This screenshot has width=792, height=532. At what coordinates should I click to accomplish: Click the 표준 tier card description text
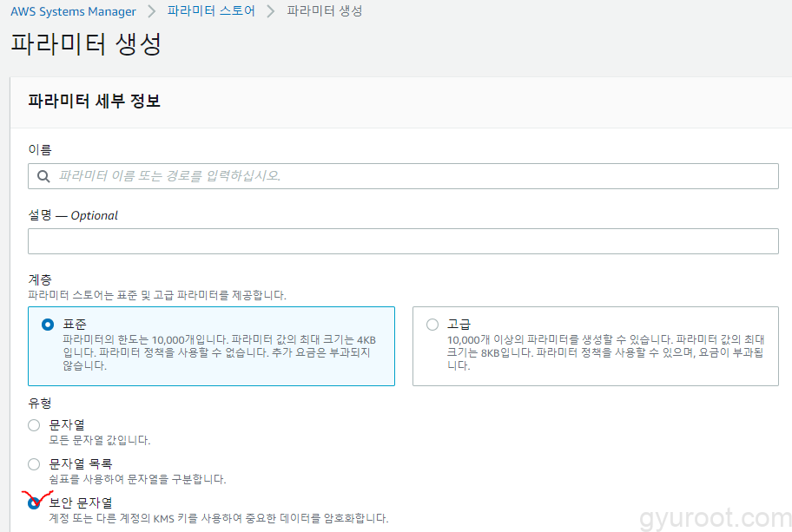point(217,352)
